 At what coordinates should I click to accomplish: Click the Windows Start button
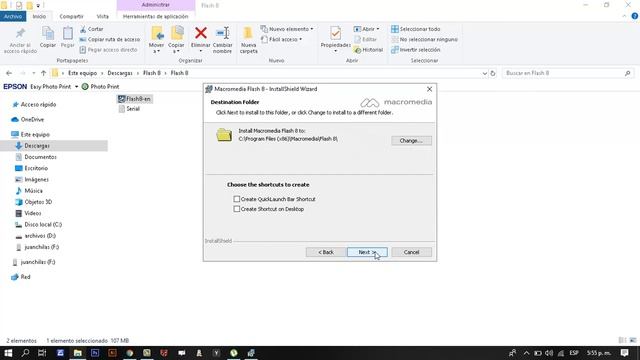(8, 353)
